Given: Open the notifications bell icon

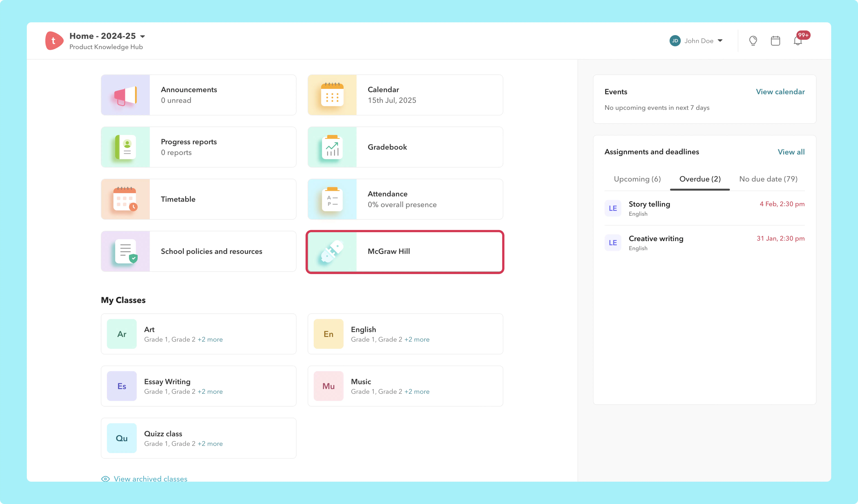Looking at the screenshot, I should 797,41.
